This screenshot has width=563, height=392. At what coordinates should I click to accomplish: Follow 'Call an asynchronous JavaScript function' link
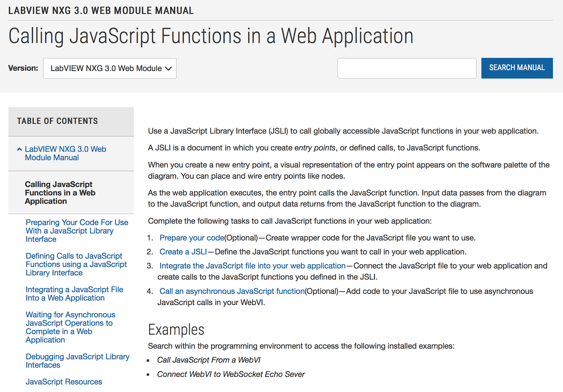(x=232, y=291)
